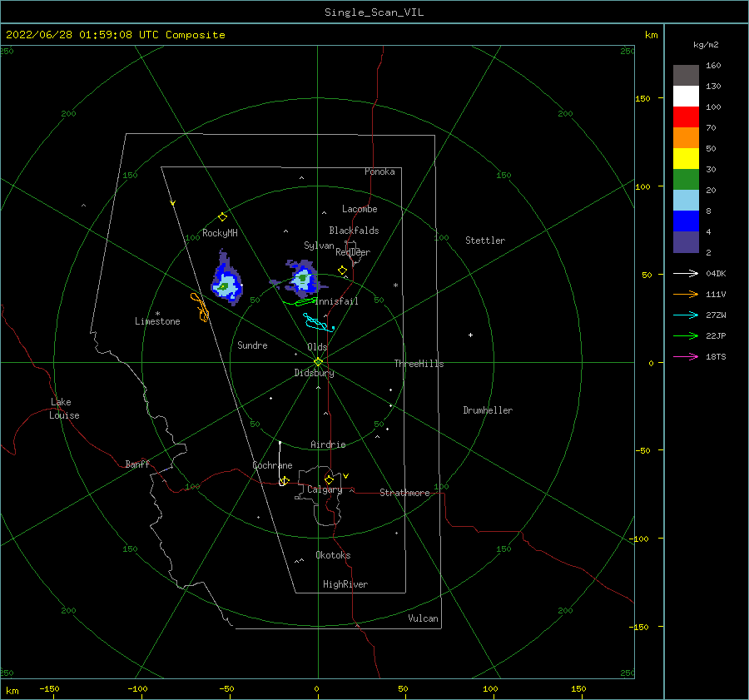Click the asterisk marker south of Stettler

click(395, 285)
